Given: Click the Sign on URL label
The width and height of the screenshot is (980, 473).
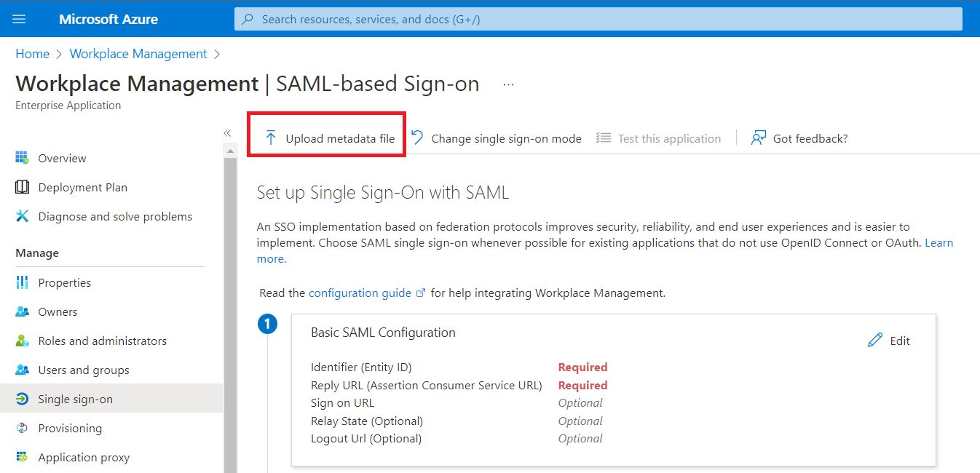Looking at the screenshot, I should pyautogui.click(x=342, y=403).
